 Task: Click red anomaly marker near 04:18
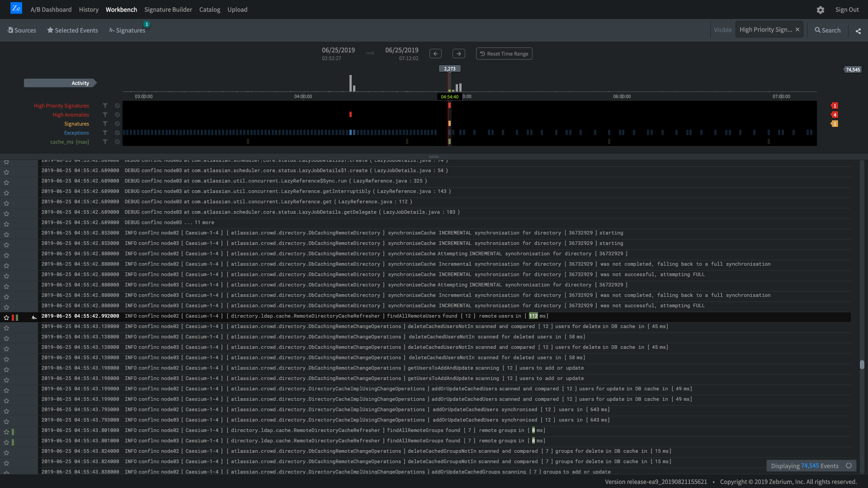(350, 115)
